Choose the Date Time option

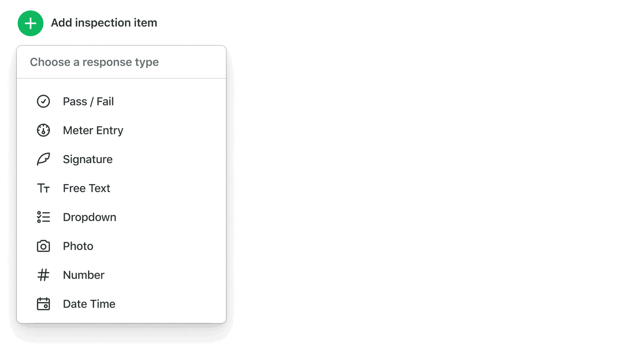point(122,304)
